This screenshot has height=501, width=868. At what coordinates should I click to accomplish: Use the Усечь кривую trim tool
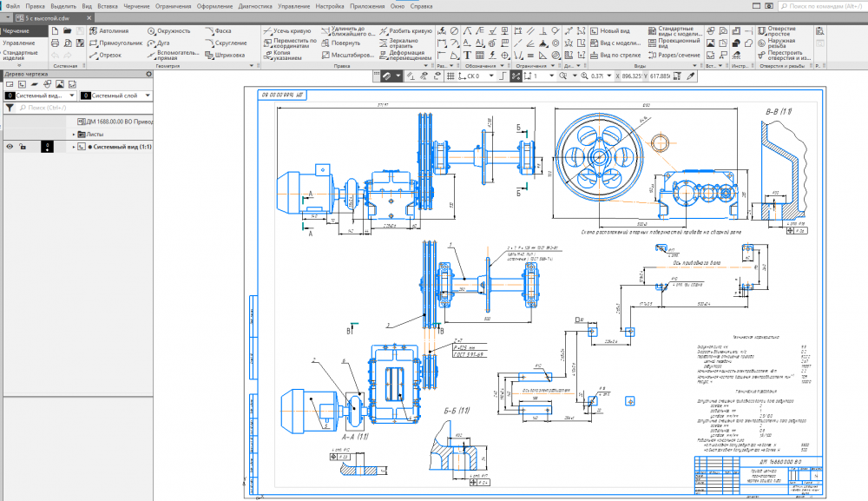(286, 30)
